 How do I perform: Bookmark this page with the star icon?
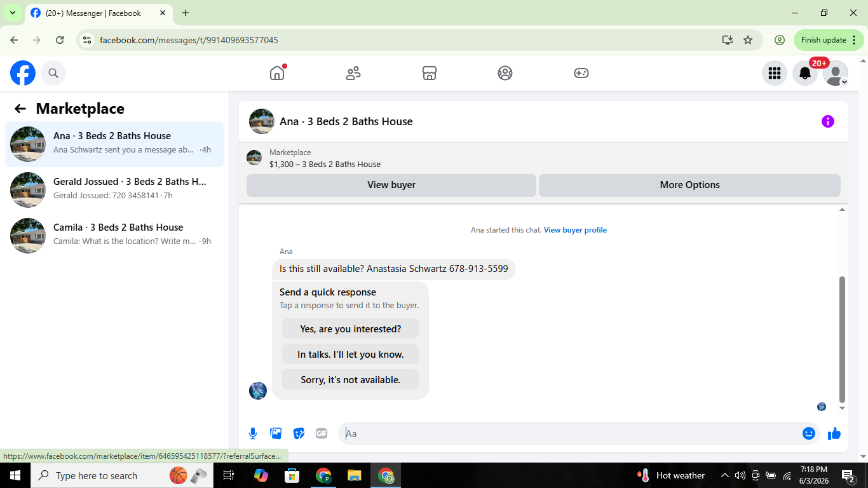pyautogui.click(x=748, y=40)
